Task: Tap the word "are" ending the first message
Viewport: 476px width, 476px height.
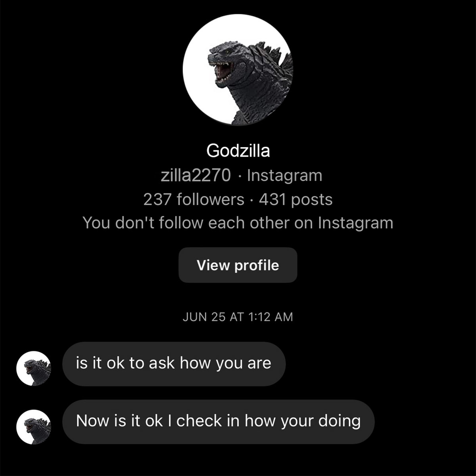Action: [x=259, y=364]
